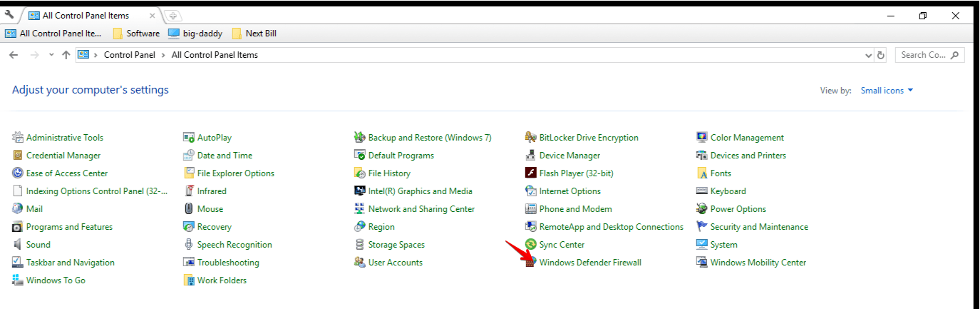Open a new tab with plus button

coord(173,15)
